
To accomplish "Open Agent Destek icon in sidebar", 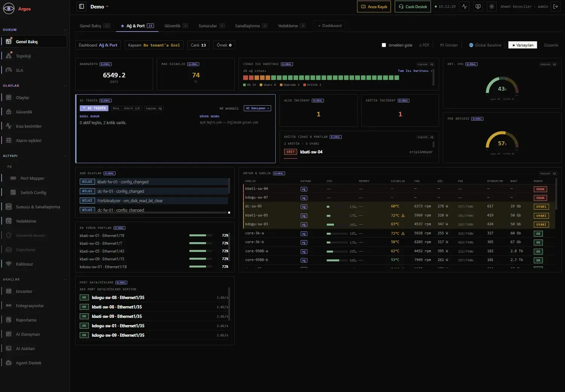I will [9, 363].
